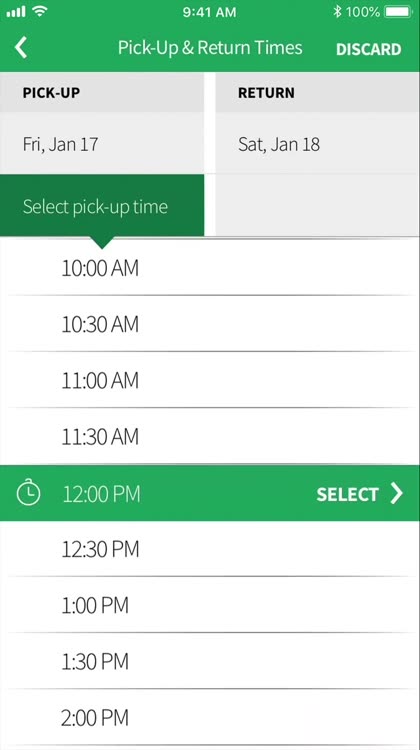Open the PICK-UP tab header
The image size is (420, 750).
tap(102, 92)
